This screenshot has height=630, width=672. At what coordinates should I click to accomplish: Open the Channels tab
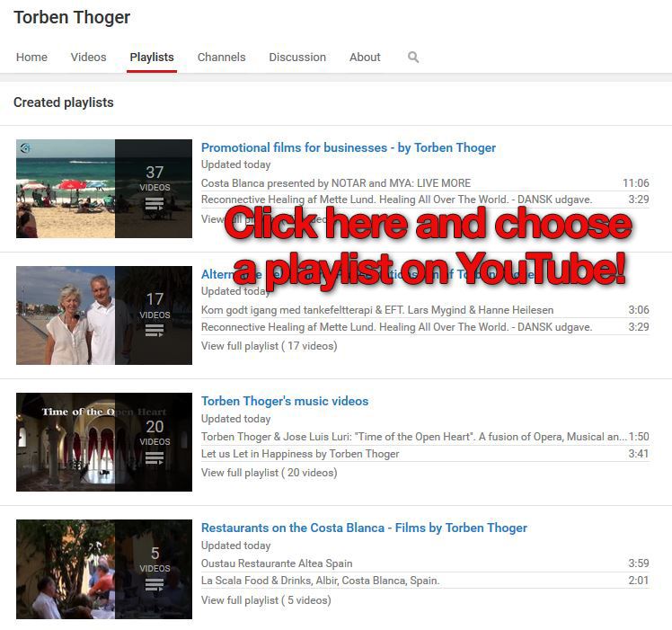221,57
